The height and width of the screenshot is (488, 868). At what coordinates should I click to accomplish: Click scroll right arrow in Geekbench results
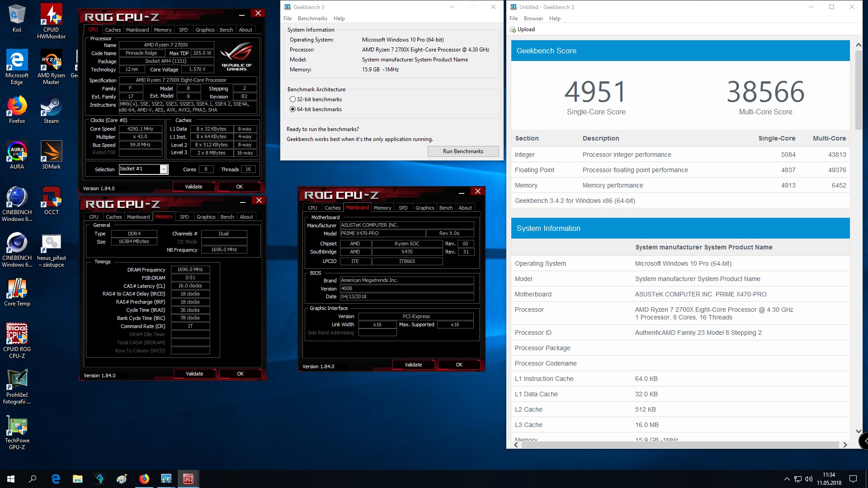click(845, 445)
